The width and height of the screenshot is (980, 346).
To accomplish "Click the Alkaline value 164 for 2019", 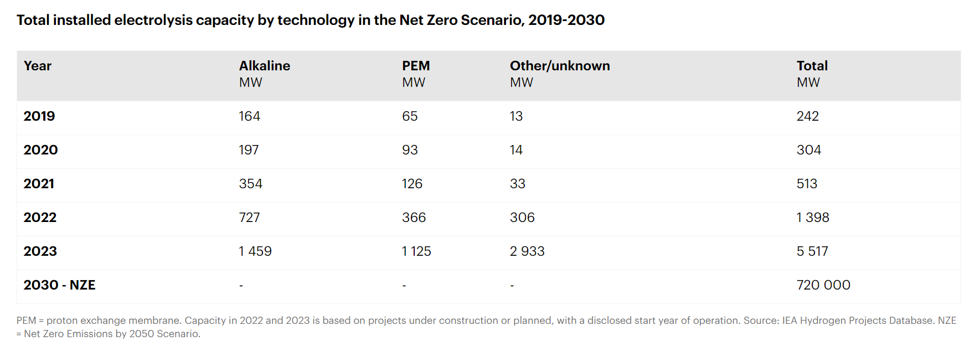I will [x=249, y=116].
